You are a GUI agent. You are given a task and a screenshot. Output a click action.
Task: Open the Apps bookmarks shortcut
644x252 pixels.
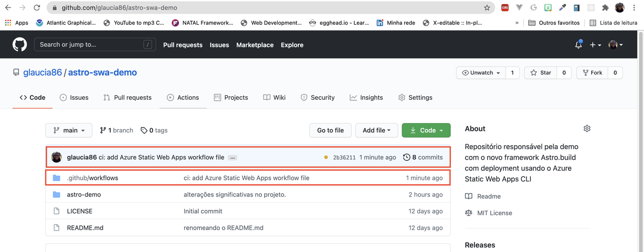[x=16, y=23]
